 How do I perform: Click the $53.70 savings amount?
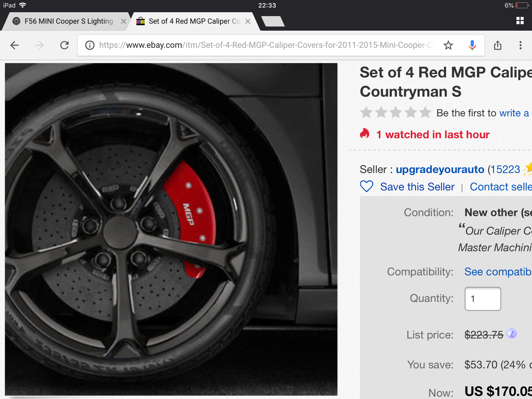(x=481, y=365)
